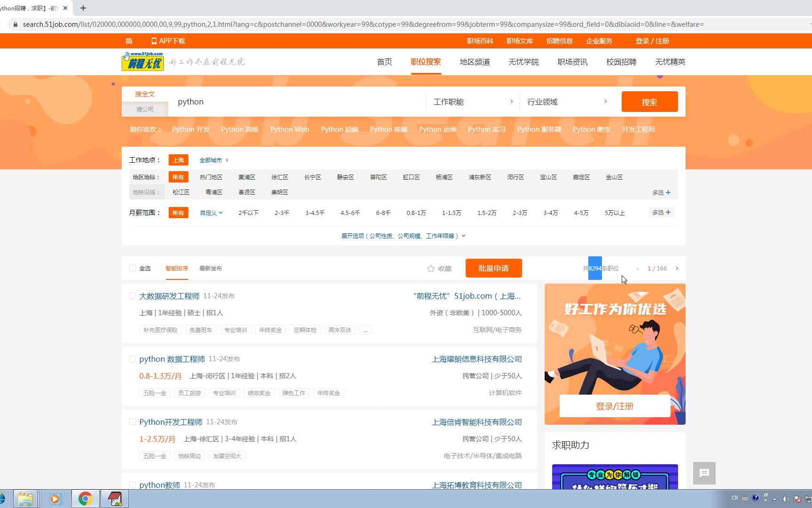Expand 展开选项 more filter options
812x508 pixels.
403,236
